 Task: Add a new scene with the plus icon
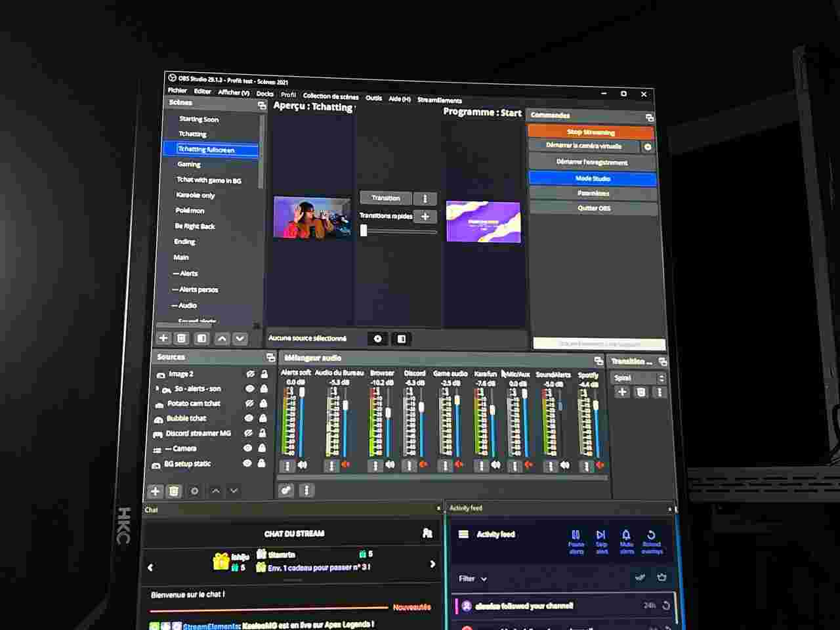click(x=163, y=339)
